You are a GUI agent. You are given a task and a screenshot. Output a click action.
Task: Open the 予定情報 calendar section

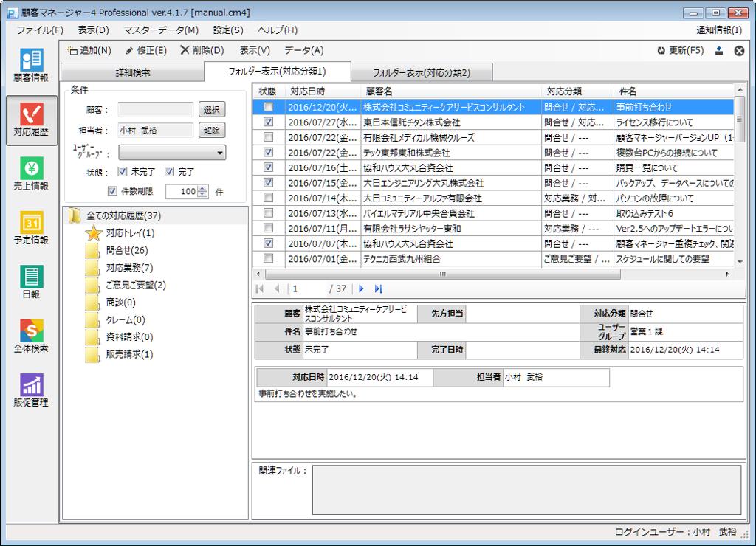pyautogui.click(x=31, y=228)
